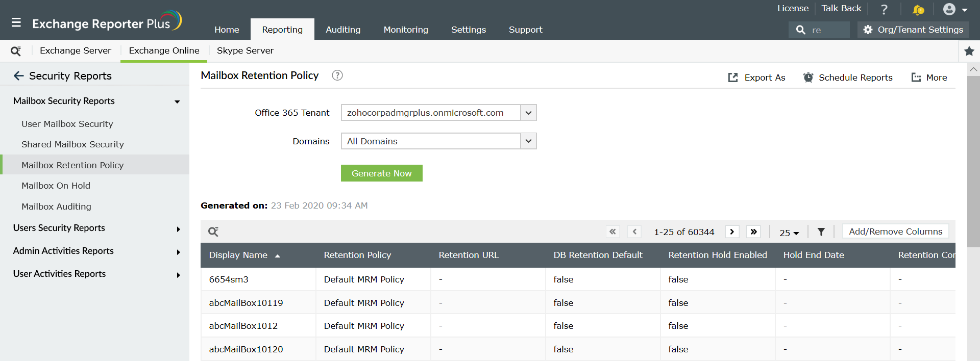This screenshot has width=980, height=361.
Task: Click the Generate Now button
Action: [x=381, y=173]
